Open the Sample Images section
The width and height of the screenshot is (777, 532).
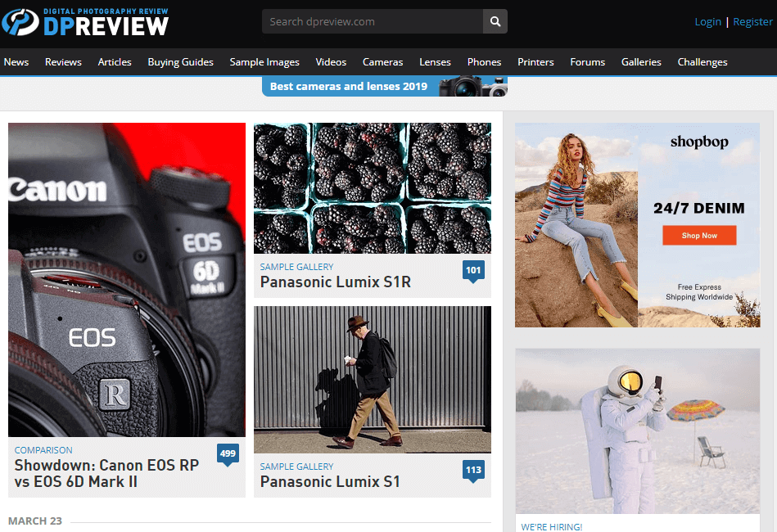264,61
